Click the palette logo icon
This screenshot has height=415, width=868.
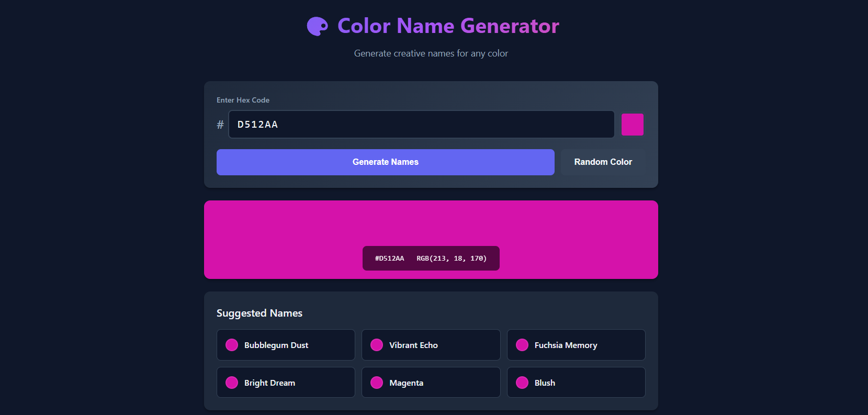(x=317, y=26)
